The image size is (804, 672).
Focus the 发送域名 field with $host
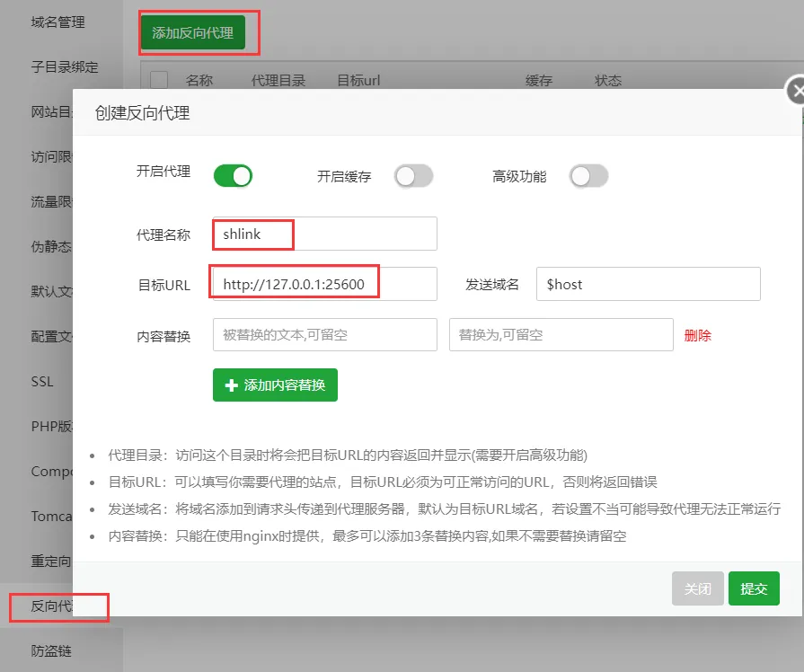[648, 284]
